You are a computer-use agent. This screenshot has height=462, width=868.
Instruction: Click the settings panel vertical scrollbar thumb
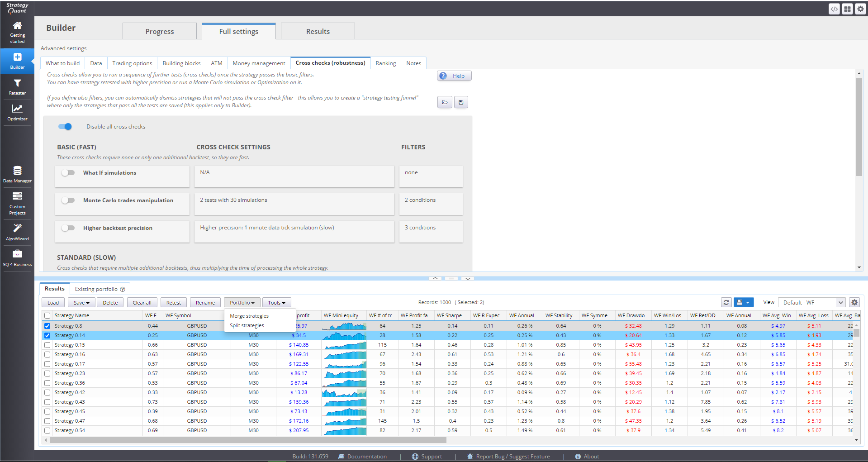coord(859,127)
